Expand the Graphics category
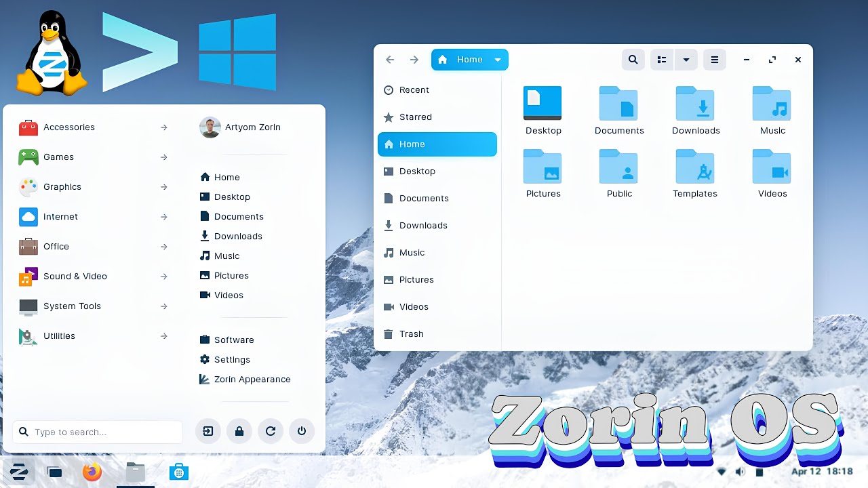The image size is (868, 488). tap(94, 186)
